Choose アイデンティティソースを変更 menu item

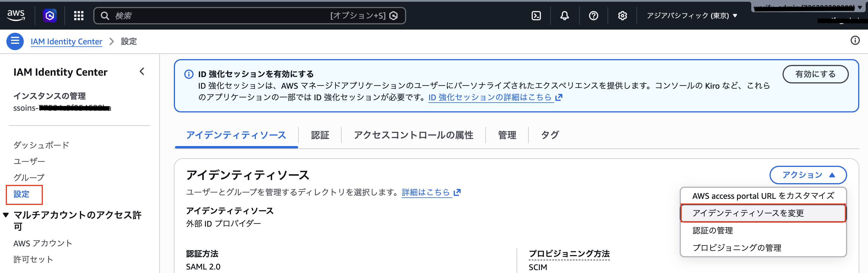coord(763,213)
